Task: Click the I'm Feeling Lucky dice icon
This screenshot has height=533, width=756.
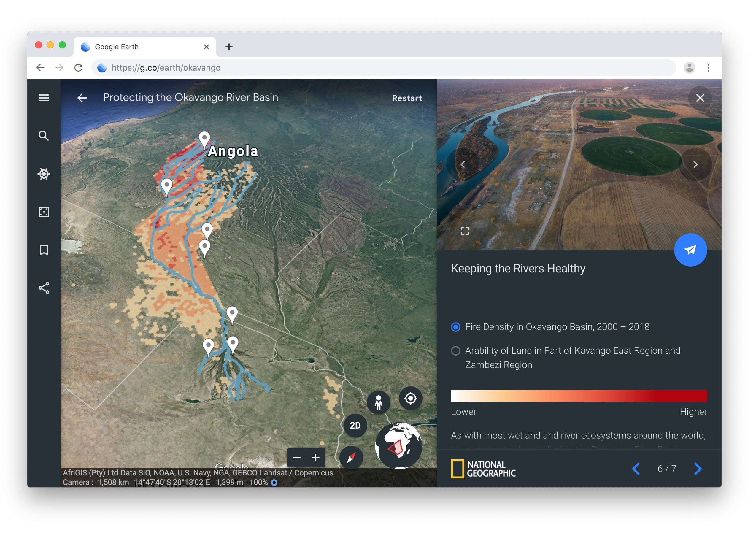Action: tap(44, 212)
